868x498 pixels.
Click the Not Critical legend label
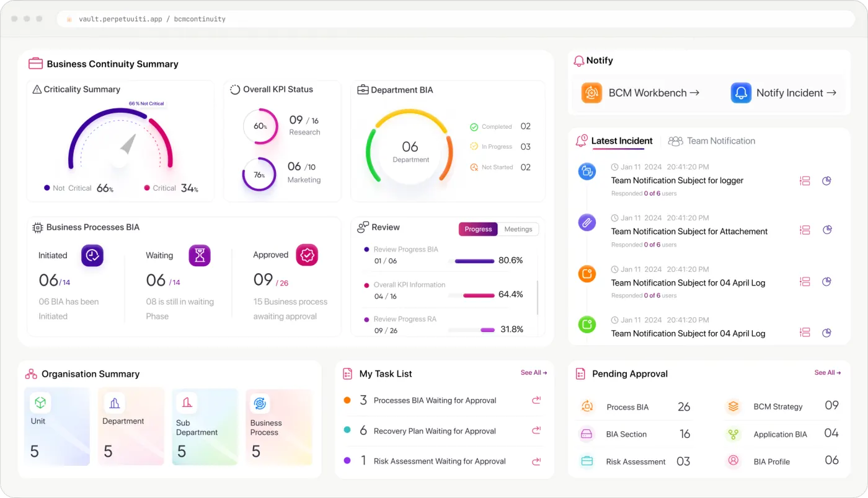(72, 188)
